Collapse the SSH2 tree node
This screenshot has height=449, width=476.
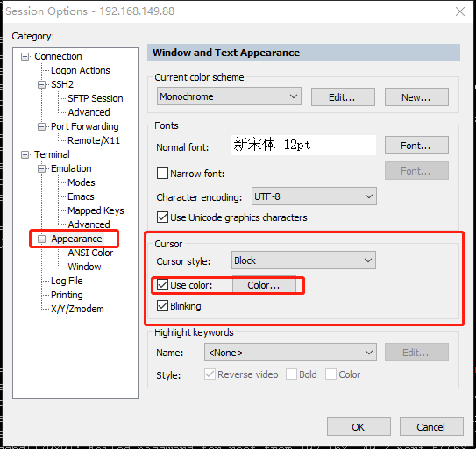pyautogui.click(x=41, y=84)
